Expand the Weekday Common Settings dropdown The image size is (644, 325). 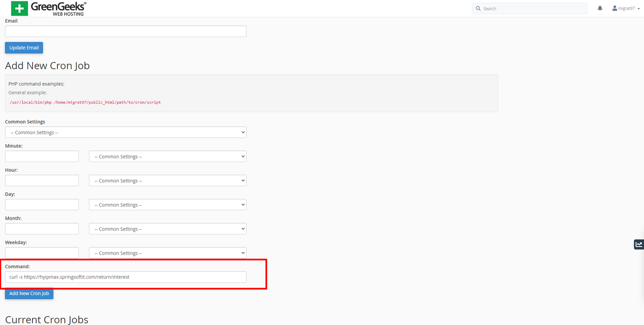click(x=167, y=253)
